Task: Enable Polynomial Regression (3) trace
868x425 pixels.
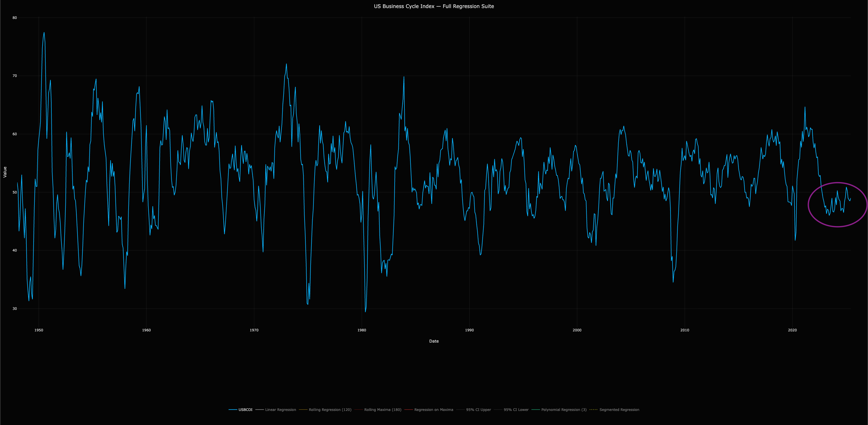Action: (x=559, y=409)
